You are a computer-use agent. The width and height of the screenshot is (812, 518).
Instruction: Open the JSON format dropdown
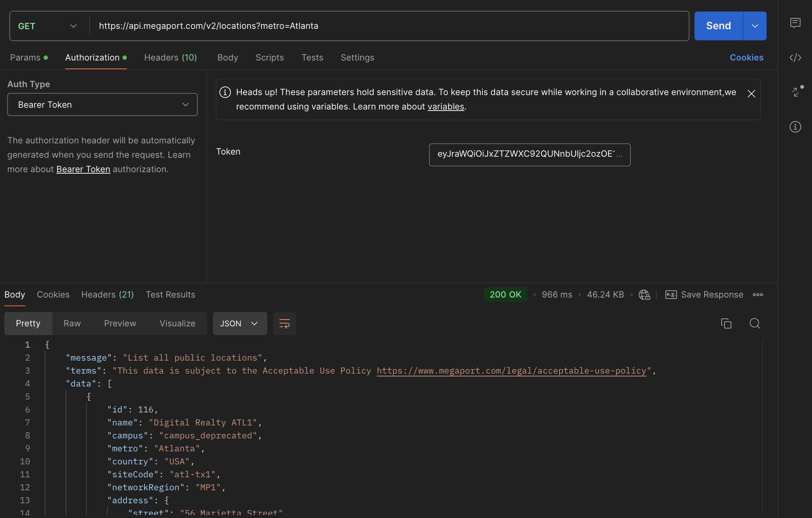(x=240, y=323)
